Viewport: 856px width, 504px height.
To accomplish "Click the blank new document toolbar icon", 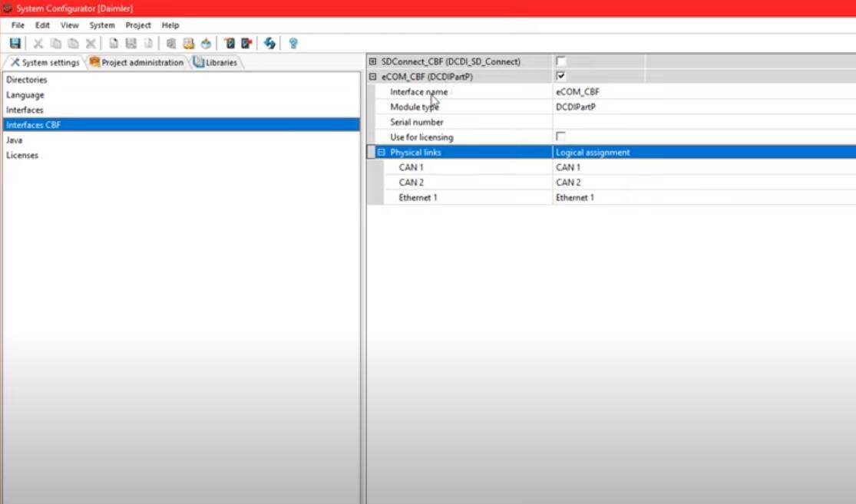I will [x=113, y=44].
